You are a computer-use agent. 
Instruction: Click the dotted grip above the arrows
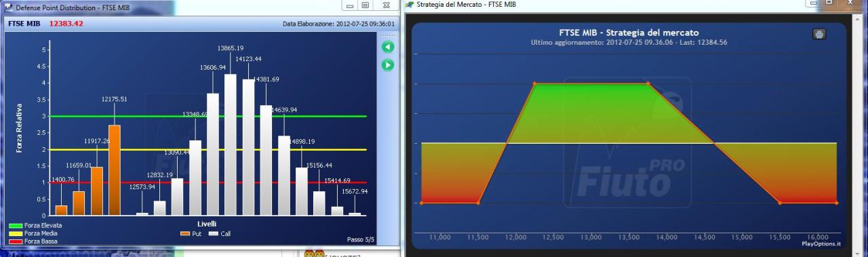387,36
